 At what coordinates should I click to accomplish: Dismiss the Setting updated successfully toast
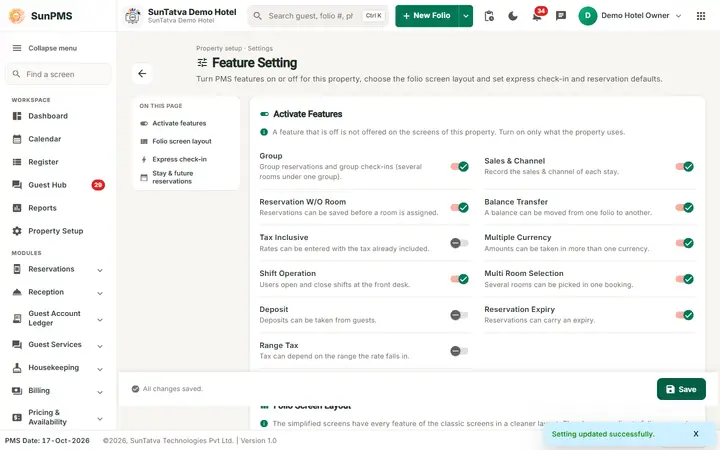click(696, 434)
